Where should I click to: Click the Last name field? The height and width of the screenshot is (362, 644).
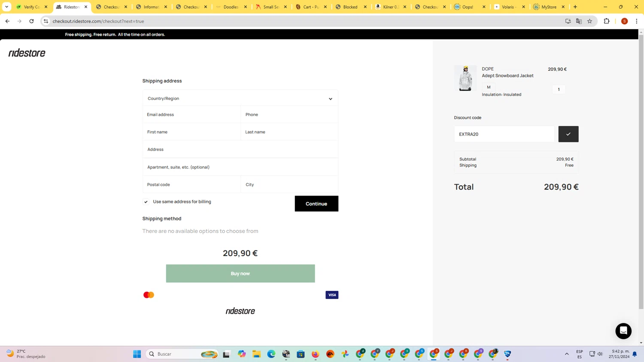click(x=289, y=132)
